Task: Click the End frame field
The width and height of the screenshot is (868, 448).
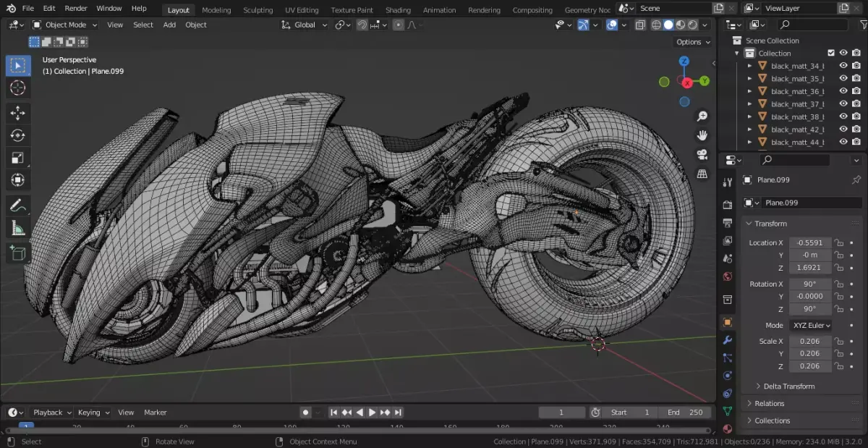Action: [x=686, y=413]
